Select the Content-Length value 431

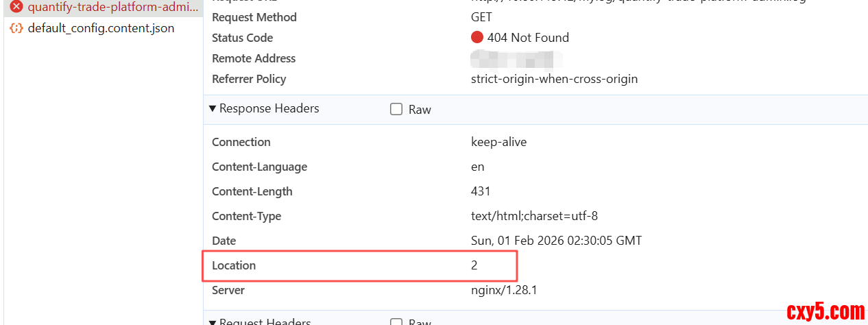tap(481, 191)
